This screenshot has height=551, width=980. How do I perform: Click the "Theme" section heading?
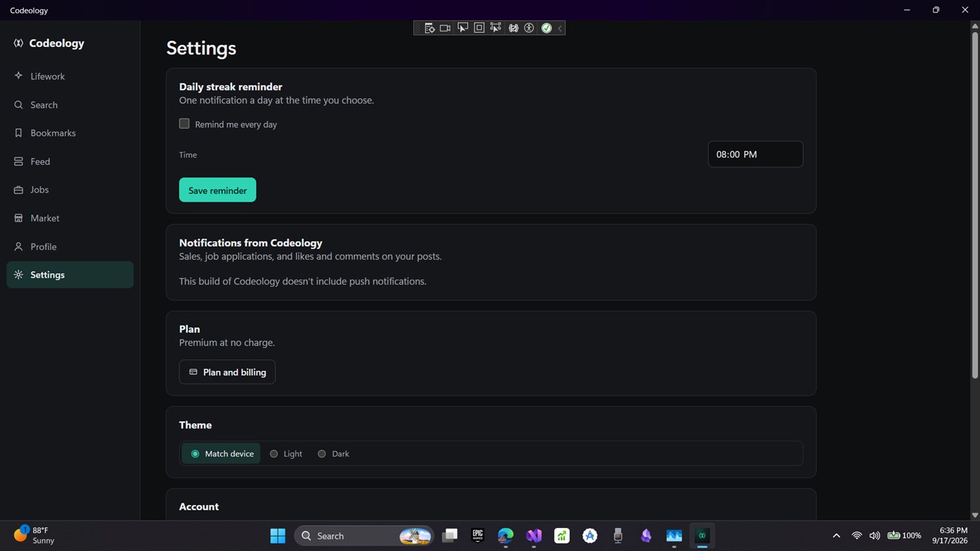(x=195, y=425)
